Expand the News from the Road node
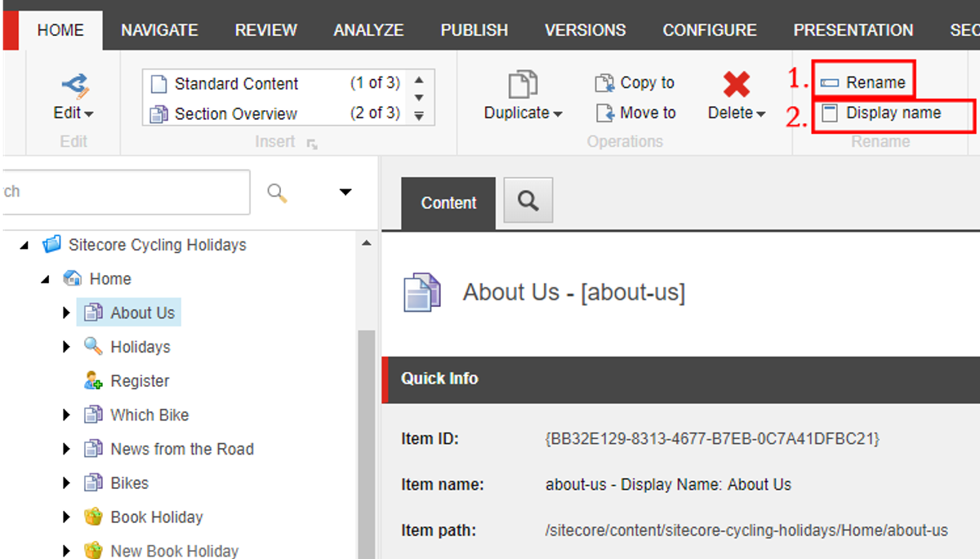 66,449
